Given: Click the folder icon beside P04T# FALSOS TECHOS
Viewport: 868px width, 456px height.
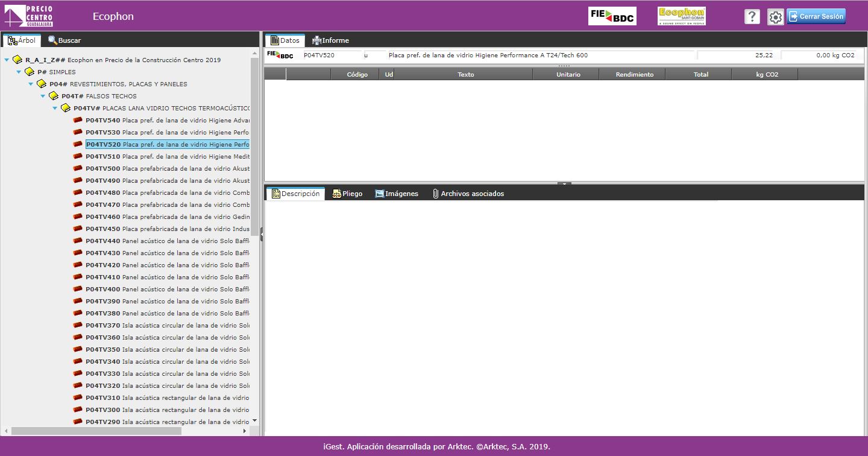Looking at the screenshot, I should (x=54, y=96).
